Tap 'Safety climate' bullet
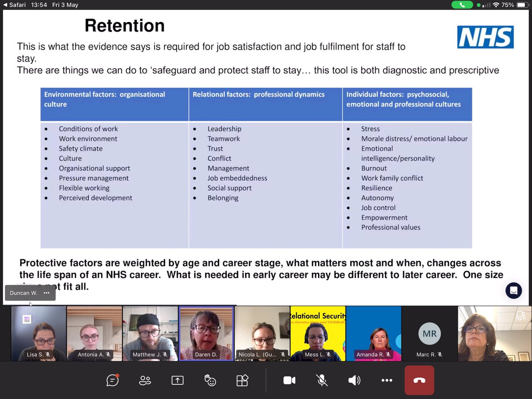Screen dimensions: 532x399 [81, 149]
